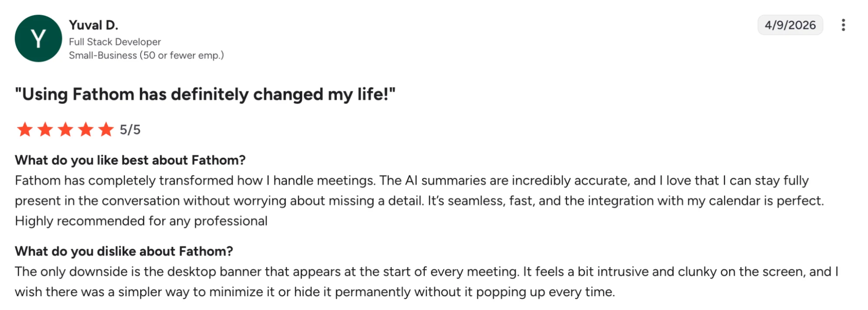Click the first rating star

coord(25,129)
